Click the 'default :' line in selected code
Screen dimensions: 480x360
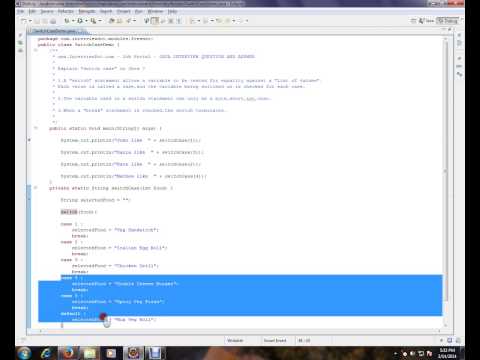(x=73, y=313)
